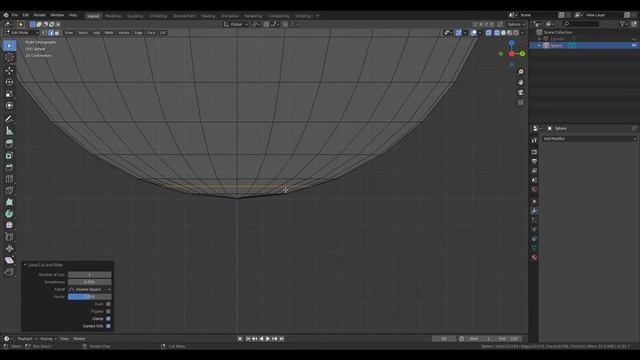Select the Bevel tool
This screenshot has height=360, width=640.
click(9, 167)
